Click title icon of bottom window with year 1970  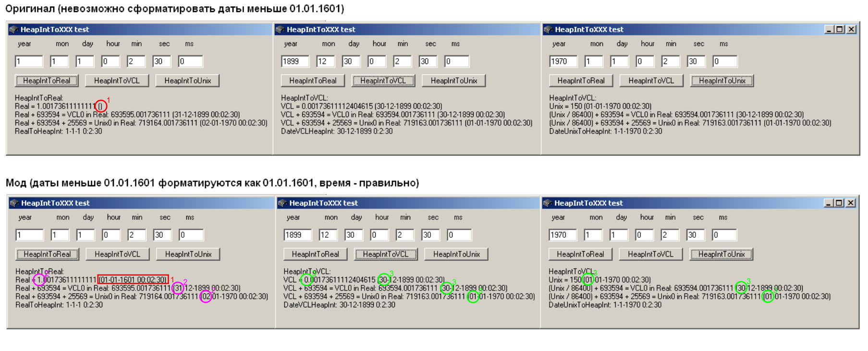tap(548, 204)
